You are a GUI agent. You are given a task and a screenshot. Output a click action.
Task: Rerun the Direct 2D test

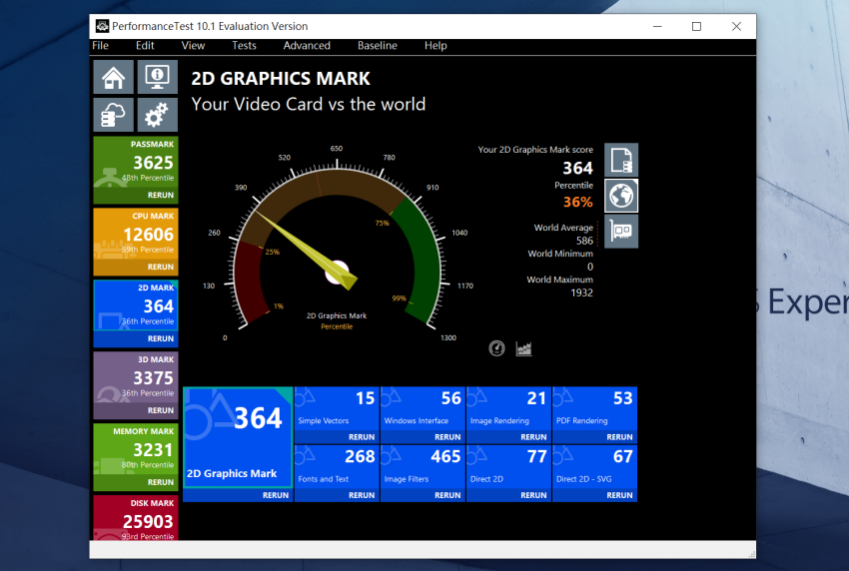click(x=534, y=495)
